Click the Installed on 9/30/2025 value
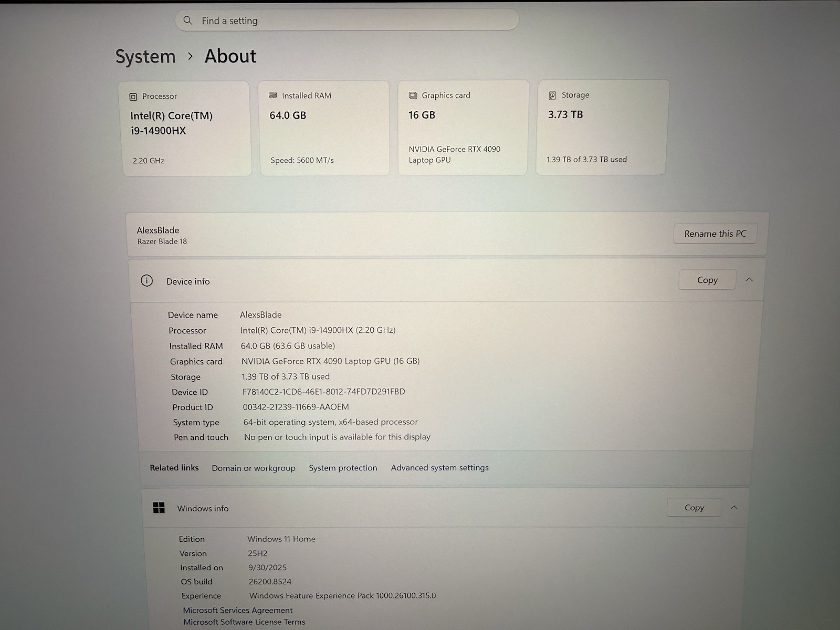Screen dimensions: 840x630 pos(267,568)
